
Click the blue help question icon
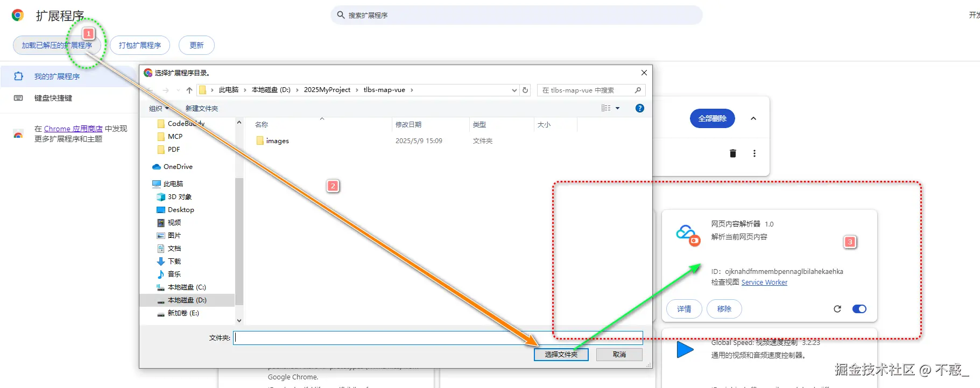640,108
